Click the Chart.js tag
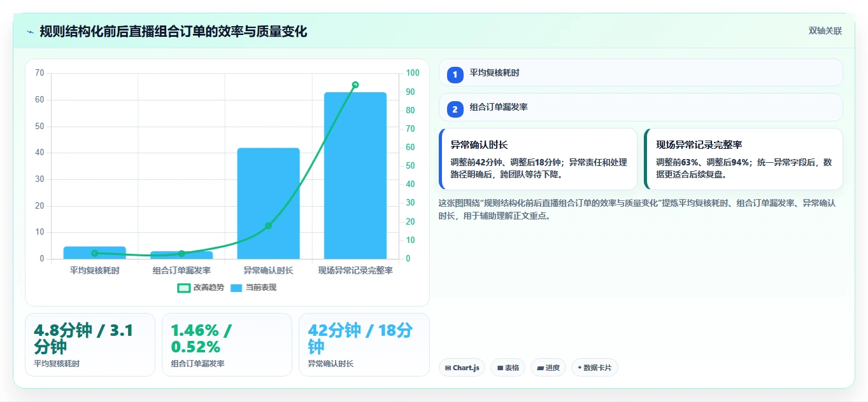Viewport: 868px width, 402px height. pyautogui.click(x=462, y=368)
